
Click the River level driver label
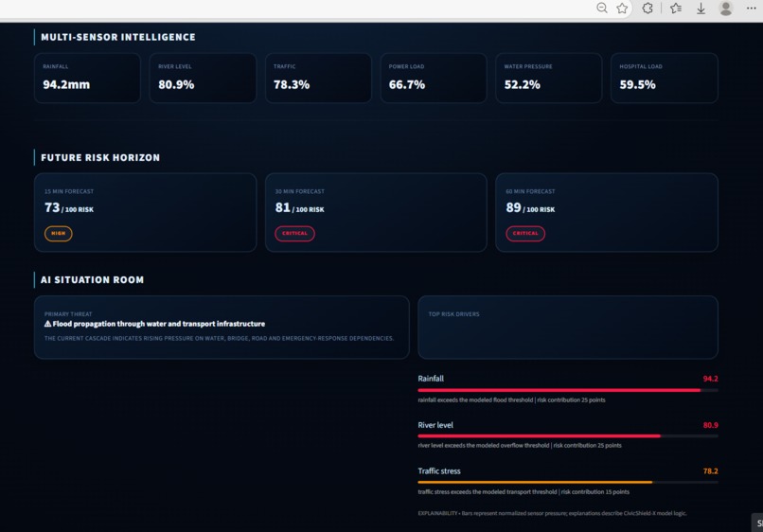click(x=435, y=425)
